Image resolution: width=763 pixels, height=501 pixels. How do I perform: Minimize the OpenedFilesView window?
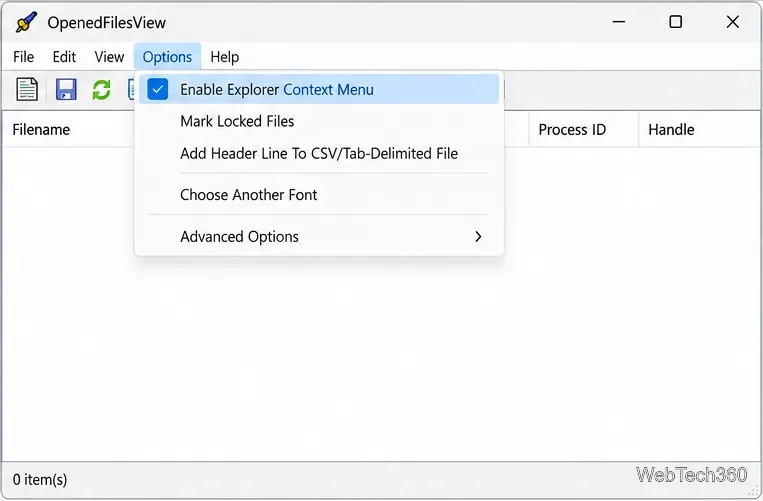pyautogui.click(x=618, y=22)
